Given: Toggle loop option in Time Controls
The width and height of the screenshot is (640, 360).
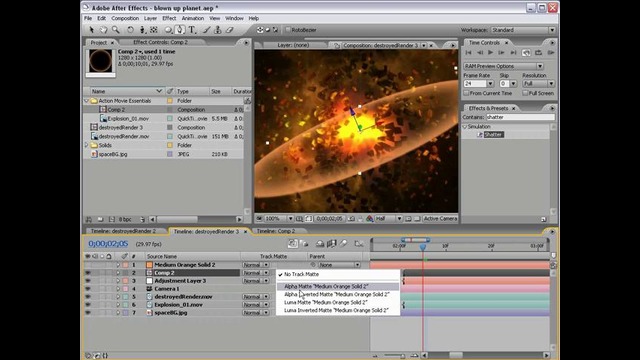Looking at the screenshot, I should click(538, 53).
